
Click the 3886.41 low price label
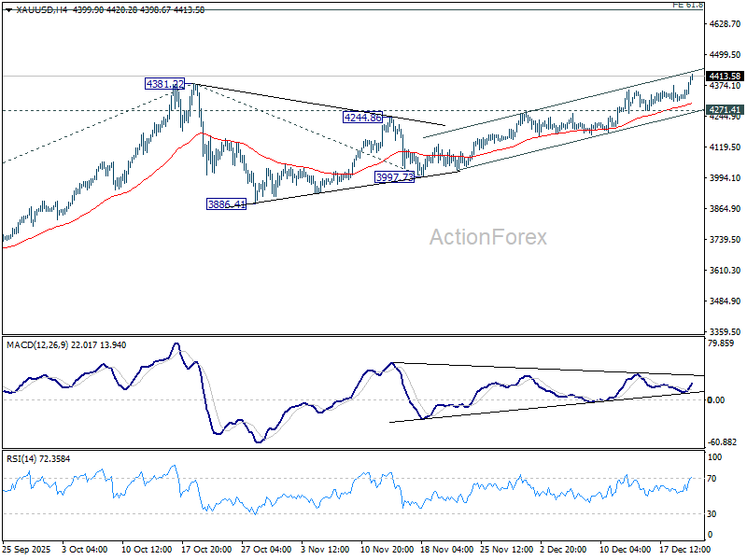(226, 204)
